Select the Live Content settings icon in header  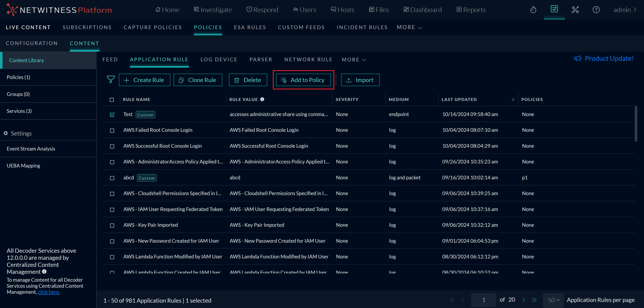point(554,10)
